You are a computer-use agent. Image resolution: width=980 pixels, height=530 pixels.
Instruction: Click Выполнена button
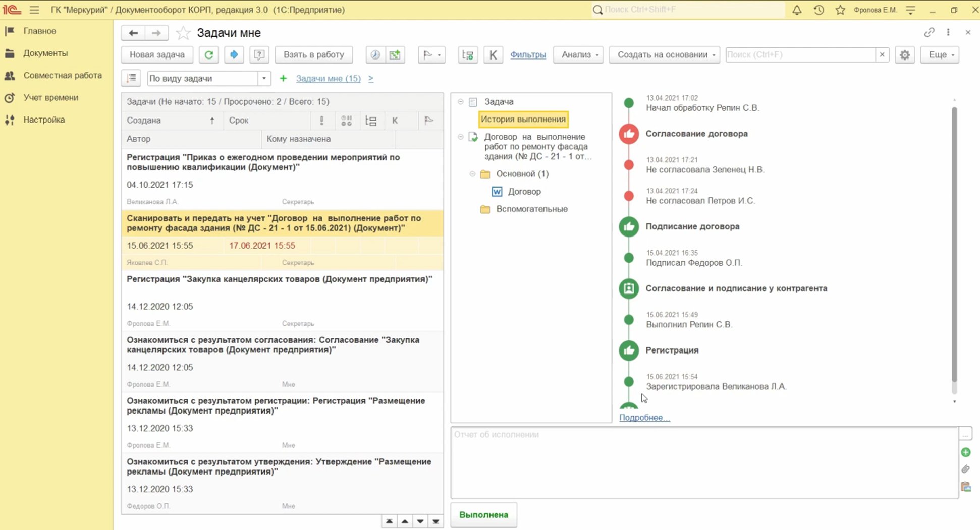[483, 515]
